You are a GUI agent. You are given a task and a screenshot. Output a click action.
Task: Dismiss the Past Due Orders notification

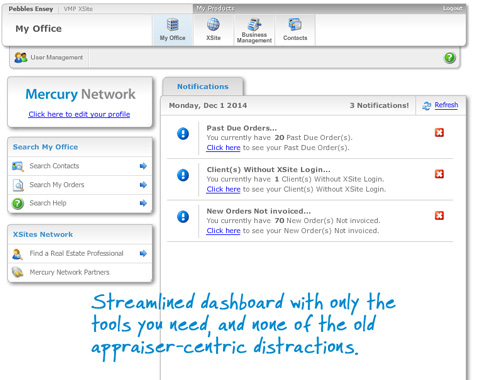tap(439, 133)
